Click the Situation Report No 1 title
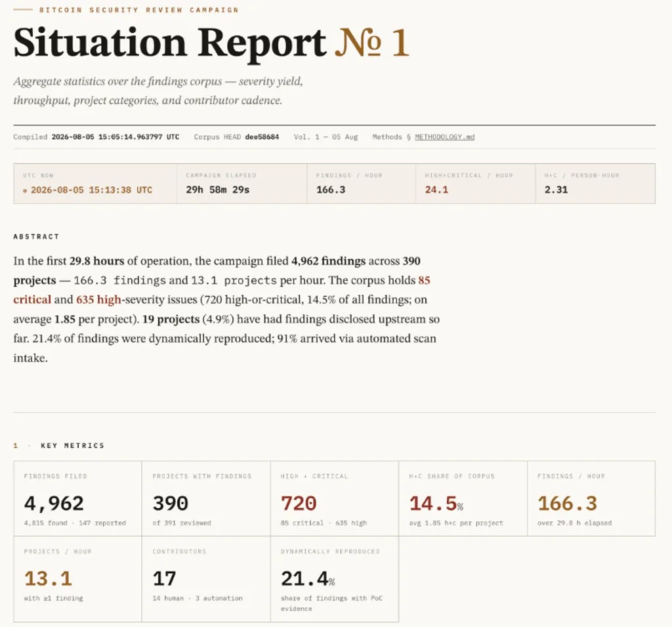 [x=211, y=43]
